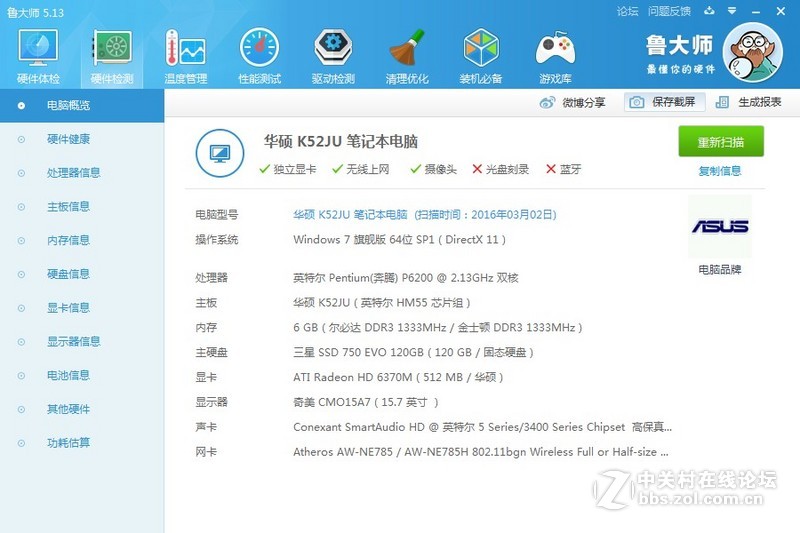
Task: Open 问题反馈 feedback link
Action: [669, 11]
